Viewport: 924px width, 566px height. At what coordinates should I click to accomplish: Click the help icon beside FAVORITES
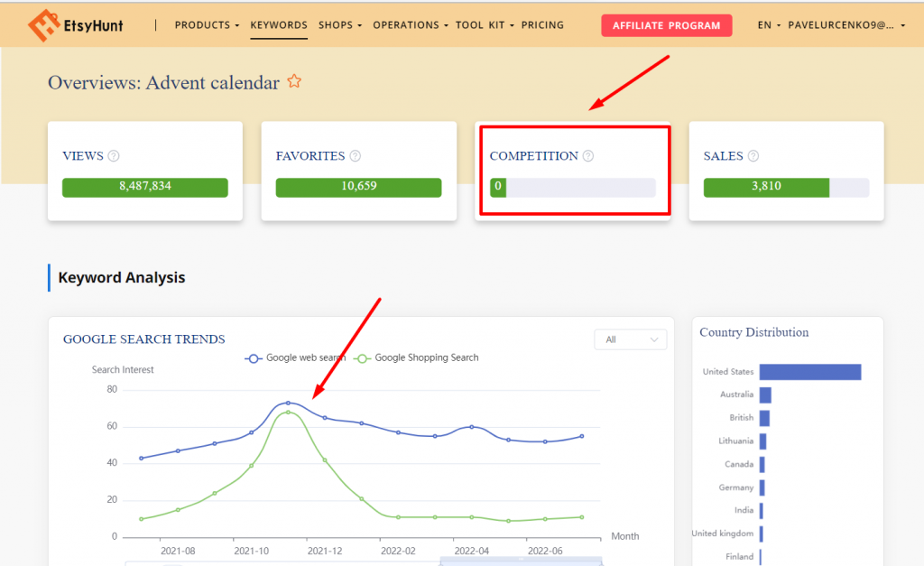355,156
